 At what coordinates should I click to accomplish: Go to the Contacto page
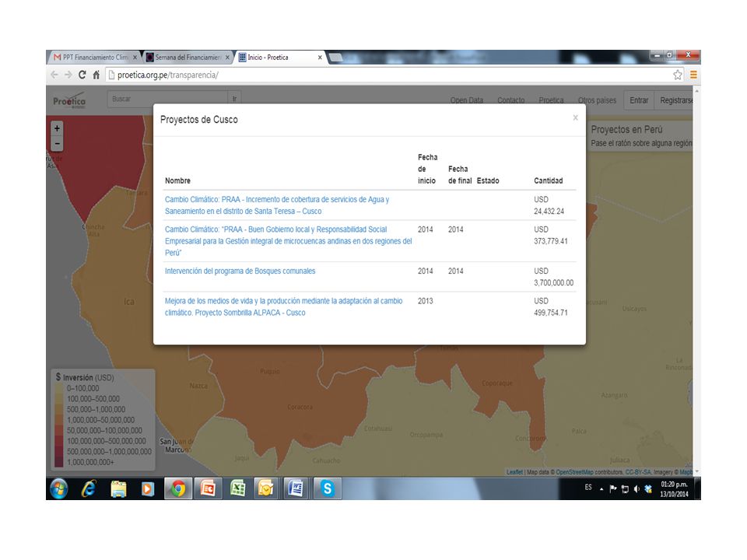click(x=510, y=100)
